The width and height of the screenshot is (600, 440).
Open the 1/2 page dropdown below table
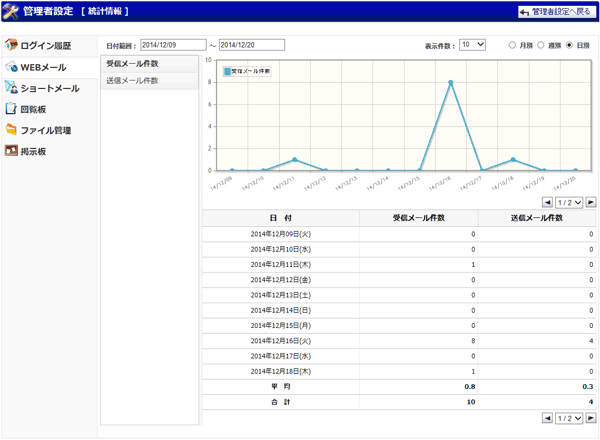coord(569,418)
